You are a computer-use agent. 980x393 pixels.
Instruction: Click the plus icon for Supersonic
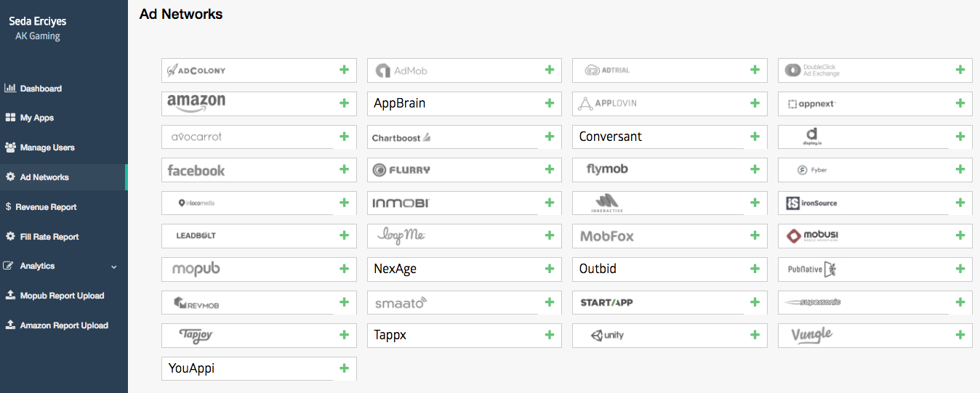click(960, 302)
